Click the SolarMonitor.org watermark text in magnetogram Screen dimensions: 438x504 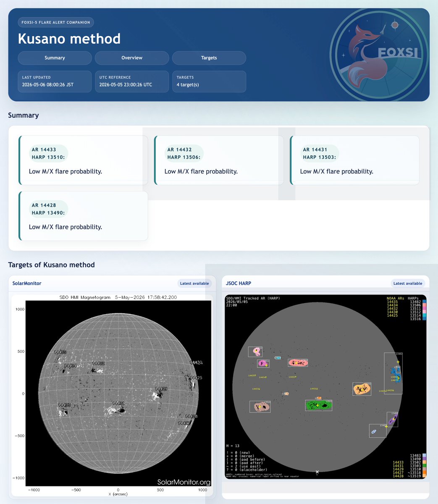[184, 482]
